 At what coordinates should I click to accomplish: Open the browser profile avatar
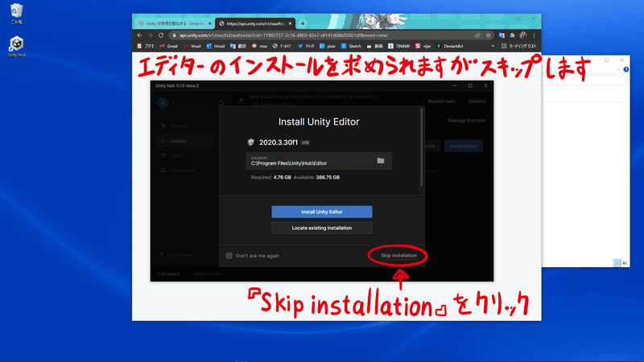click(x=522, y=35)
